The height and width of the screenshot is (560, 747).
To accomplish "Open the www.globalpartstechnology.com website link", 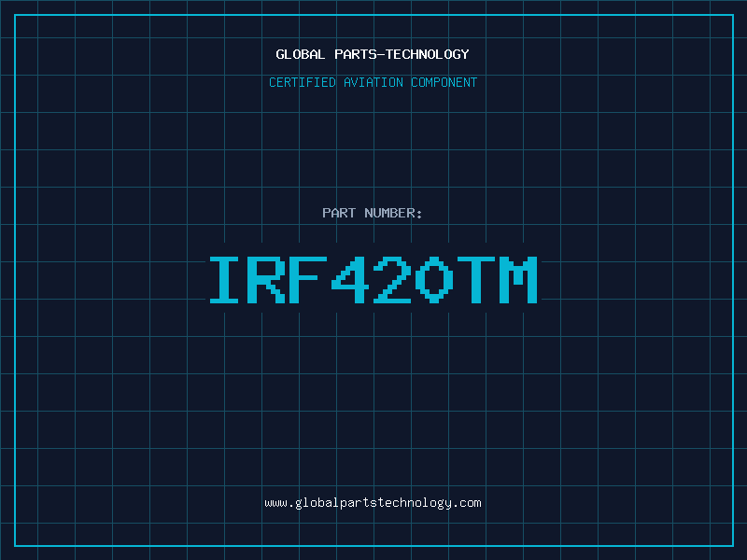I will pos(373,503).
